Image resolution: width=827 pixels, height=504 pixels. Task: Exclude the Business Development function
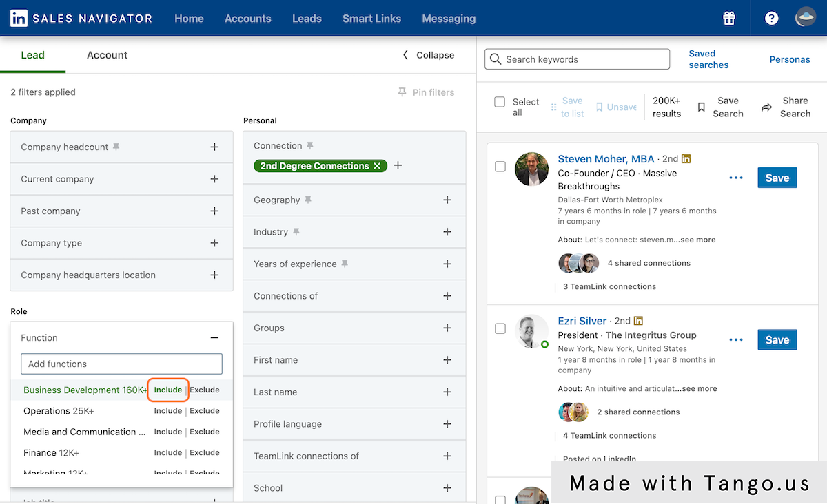(205, 390)
